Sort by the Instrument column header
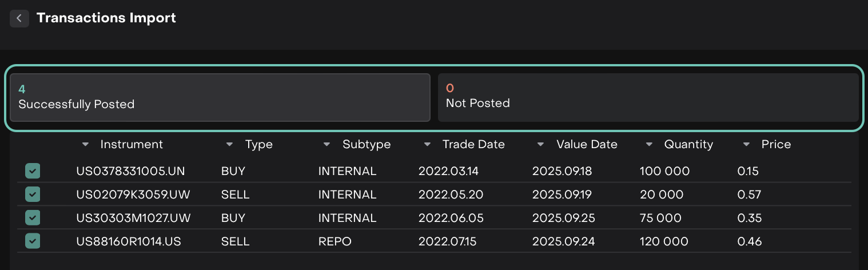Screen dimensions: 868x270 pyautogui.click(x=132, y=145)
